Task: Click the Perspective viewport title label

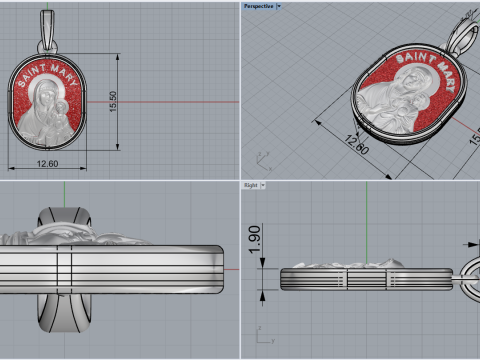Action: (x=258, y=6)
